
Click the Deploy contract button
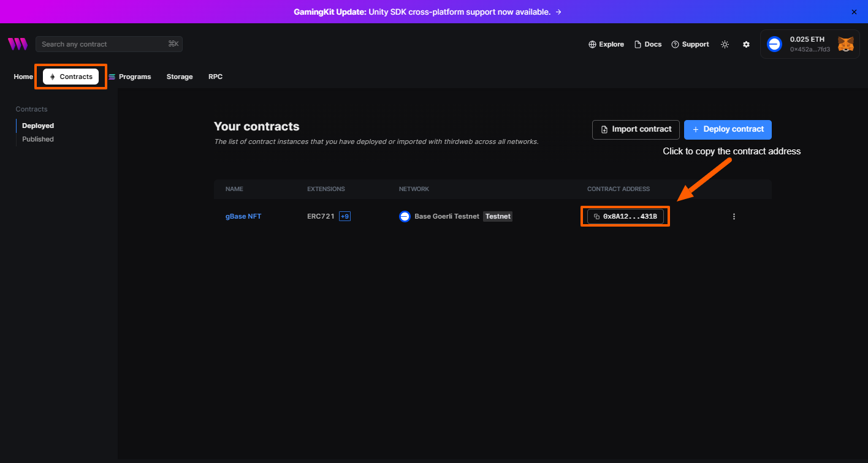pyautogui.click(x=728, y=129)
